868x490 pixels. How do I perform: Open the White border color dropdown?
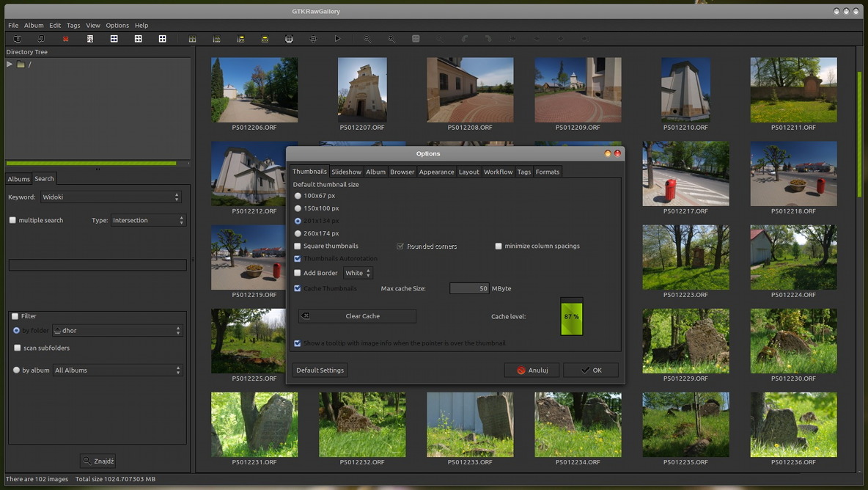[x=358, y=273]
